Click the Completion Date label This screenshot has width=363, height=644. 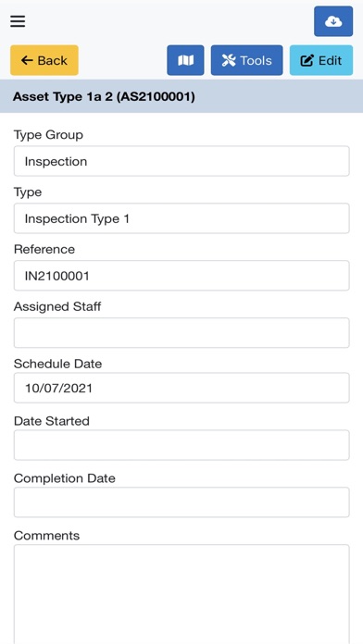click(65, 478)
